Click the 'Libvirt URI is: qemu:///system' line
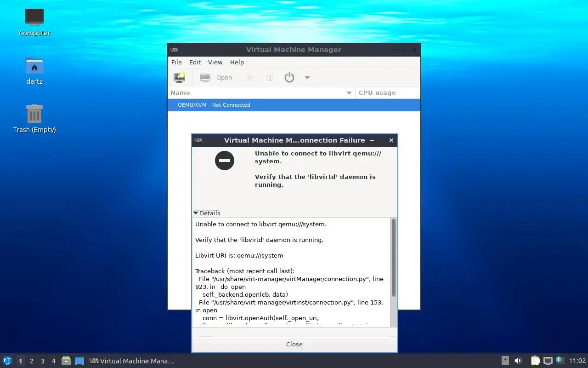 click(x=239, y=255)
